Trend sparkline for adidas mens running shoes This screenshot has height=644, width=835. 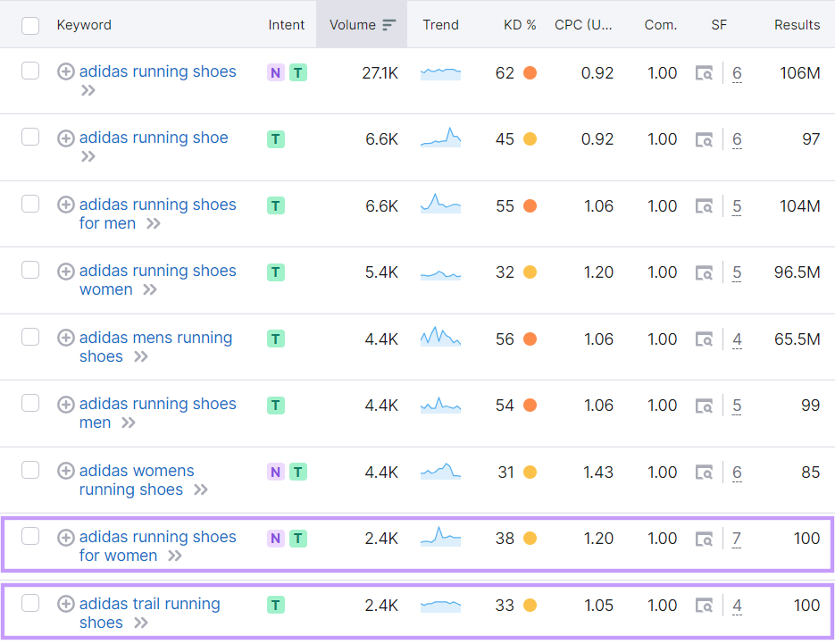point(440,337)
